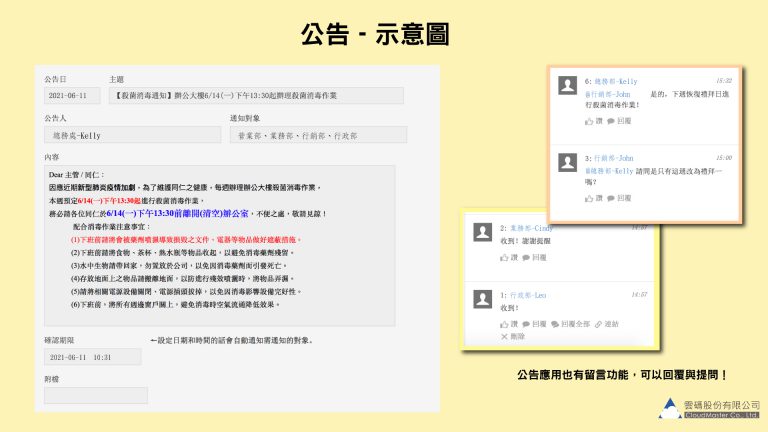Click red text 6/14(一)下午13:30起 in content

pyautogui.click(x=109, y=201)
